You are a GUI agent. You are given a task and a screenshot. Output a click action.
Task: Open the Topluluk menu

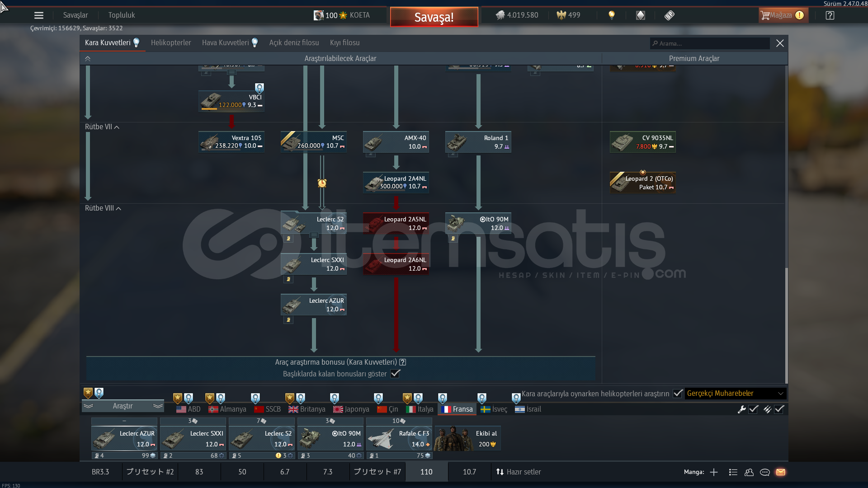coord(122,15)
